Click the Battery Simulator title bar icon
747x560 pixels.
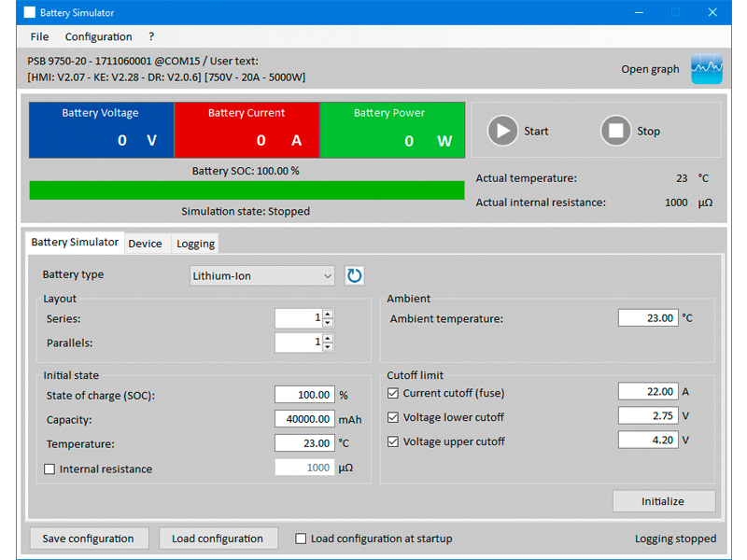click(29, 13)
